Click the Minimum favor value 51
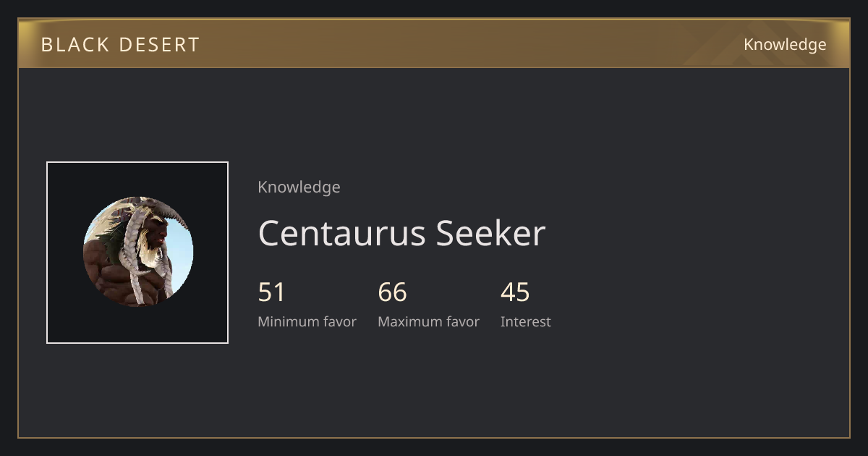 point(272,292)
